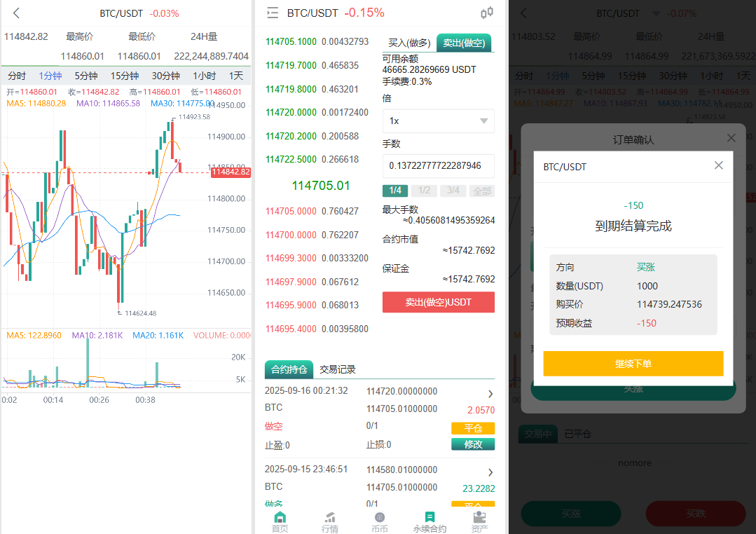This screenshot has width=756, height=534.
Task: Click the 购买价 114739.247536 value
Action: [669, 304]
